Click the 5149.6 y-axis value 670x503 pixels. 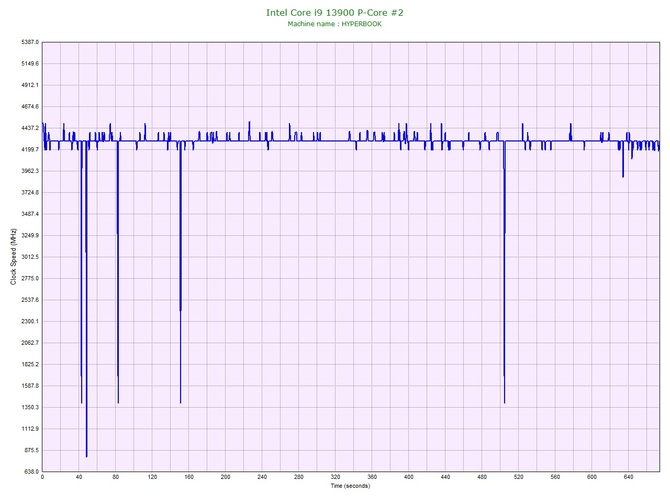coord(30,64)
